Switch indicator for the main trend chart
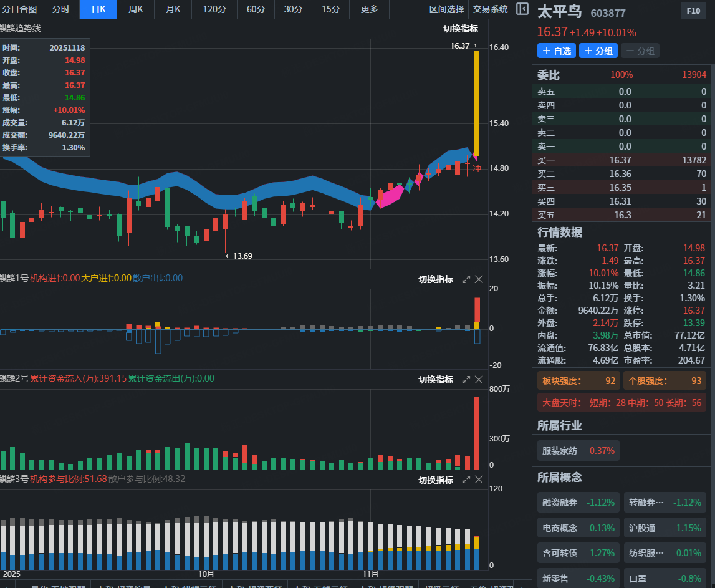 461,29
